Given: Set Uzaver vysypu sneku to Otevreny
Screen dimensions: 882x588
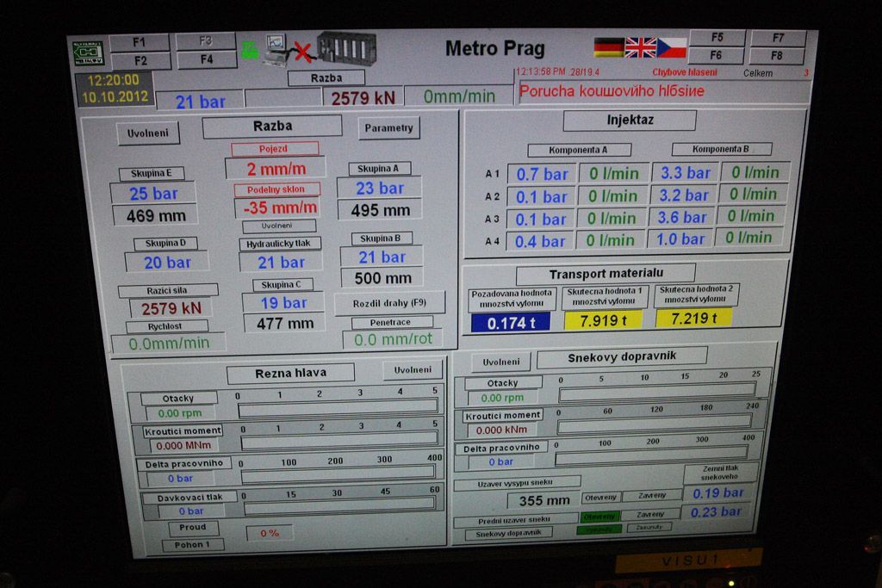Looking at the screenshot, I should pos(600,498).
